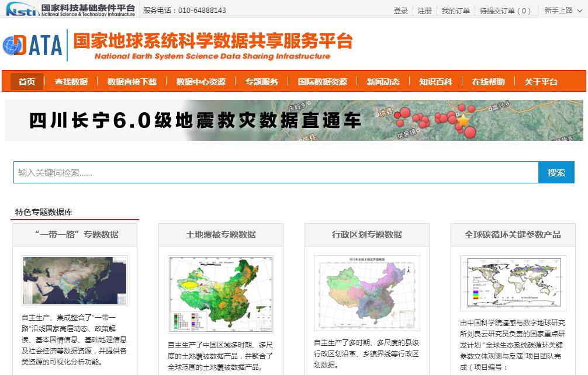Open the 一带一路 satellite map thumbnail
Image resolution: width=588 pixels, height=375 pixels.
pyautogui.click(x=75, y=280)
